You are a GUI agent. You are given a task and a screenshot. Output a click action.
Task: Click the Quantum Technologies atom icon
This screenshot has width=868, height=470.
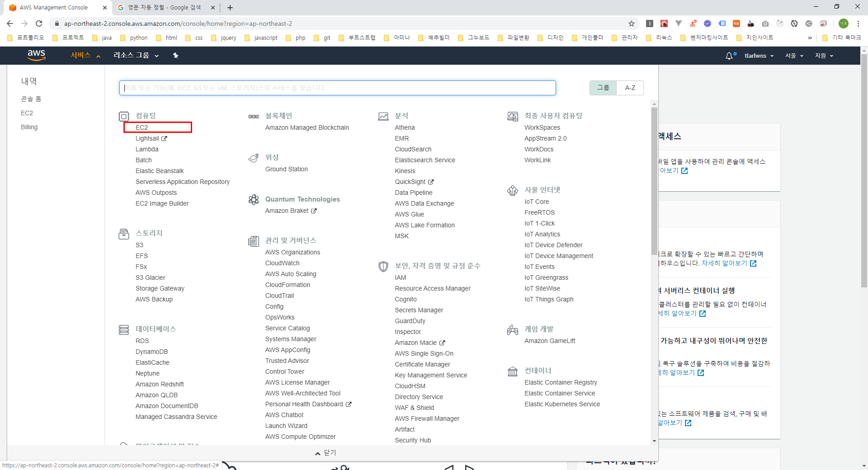click(x=254, y=199)
